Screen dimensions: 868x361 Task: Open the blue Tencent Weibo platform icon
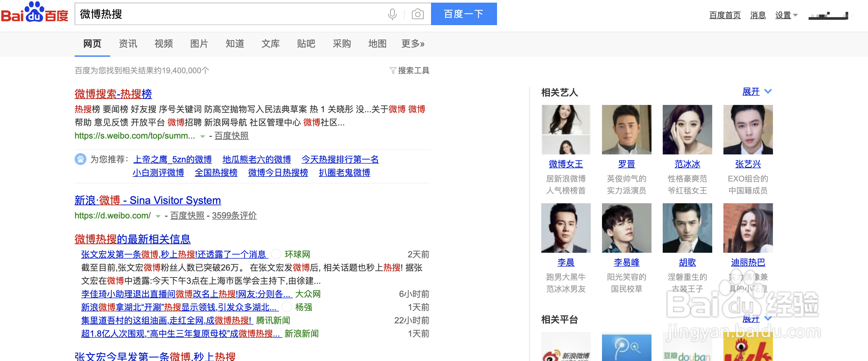(x=626, y=346)
